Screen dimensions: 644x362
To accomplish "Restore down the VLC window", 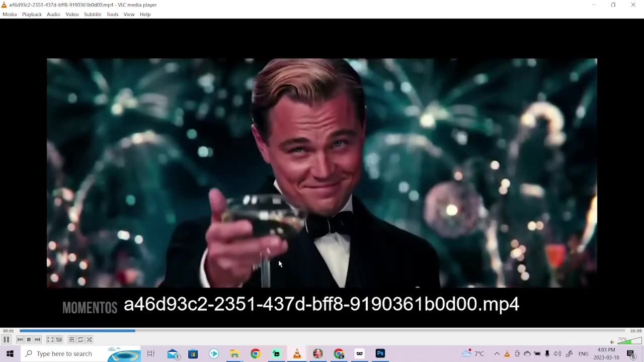I will (613, 5).
